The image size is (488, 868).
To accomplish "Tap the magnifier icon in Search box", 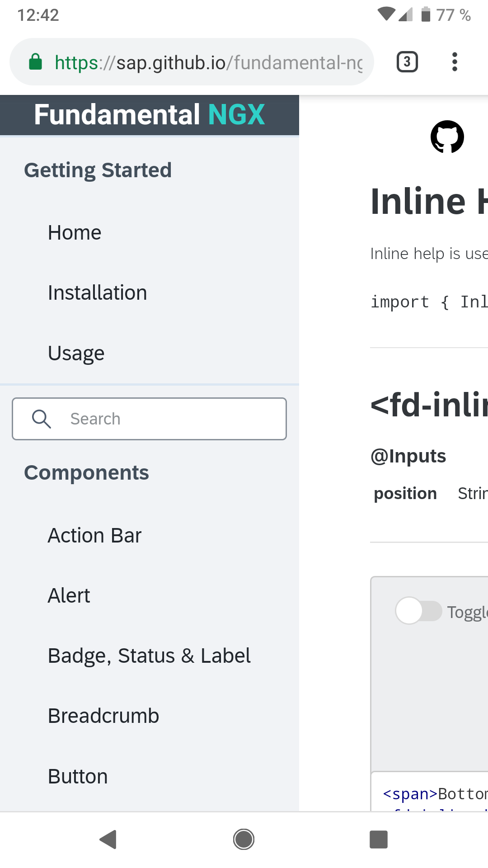I will point(41,419).
